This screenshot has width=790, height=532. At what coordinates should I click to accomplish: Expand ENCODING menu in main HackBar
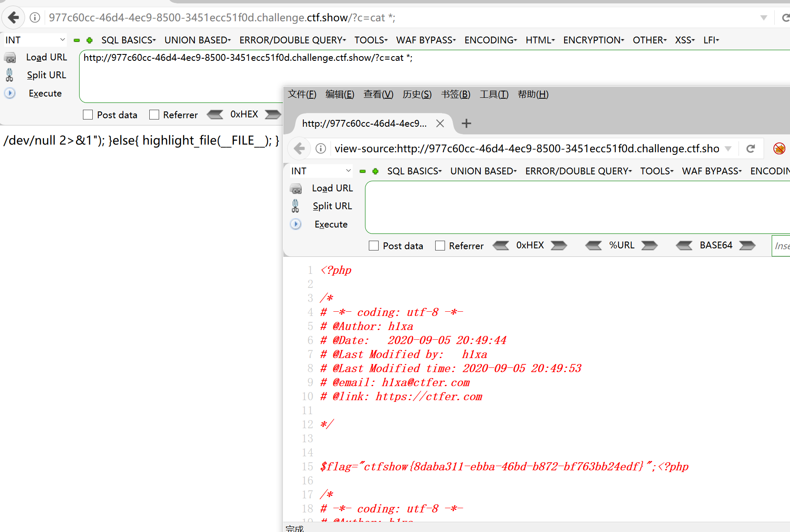pyautogui.click(x=491, y=40)
